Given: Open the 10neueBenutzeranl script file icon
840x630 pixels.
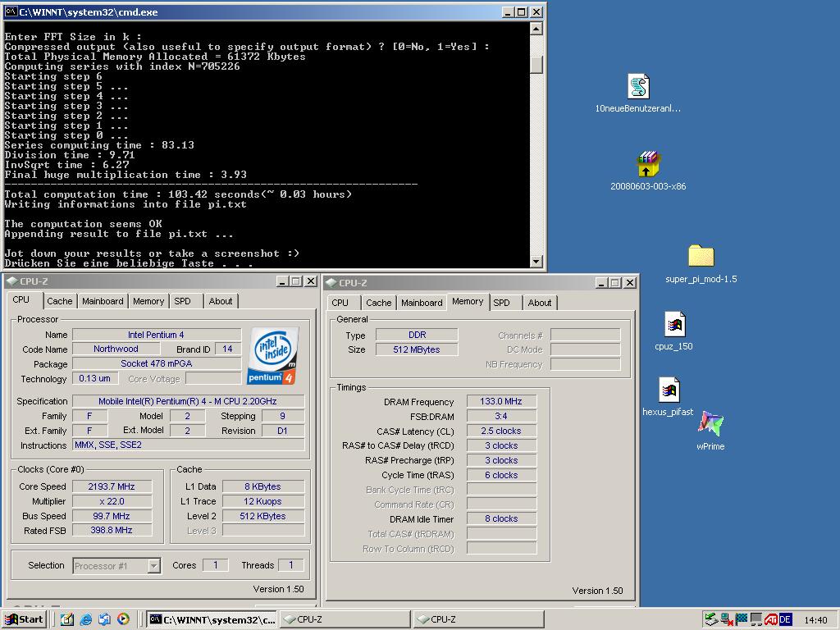Looking at the screenshot, I should (638, 87).
